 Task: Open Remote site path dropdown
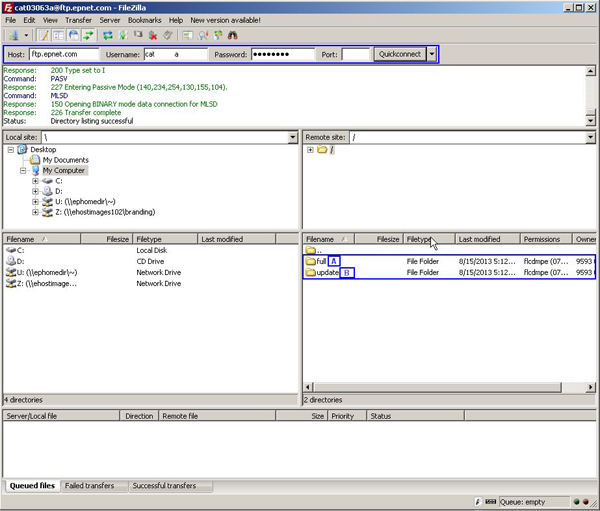coord(590,137)
